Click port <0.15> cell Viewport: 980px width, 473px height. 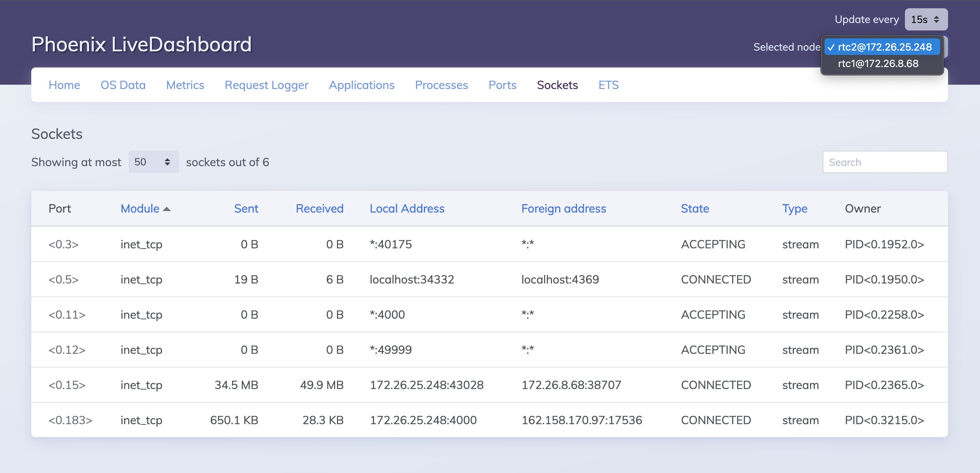[x=67, y=385]
